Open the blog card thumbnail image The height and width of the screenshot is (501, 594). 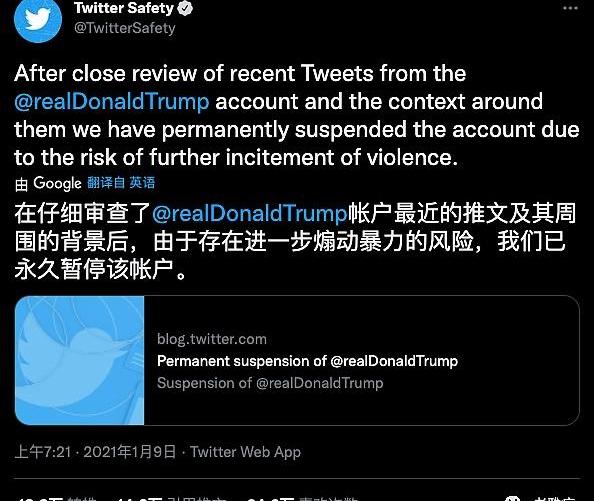80,361
